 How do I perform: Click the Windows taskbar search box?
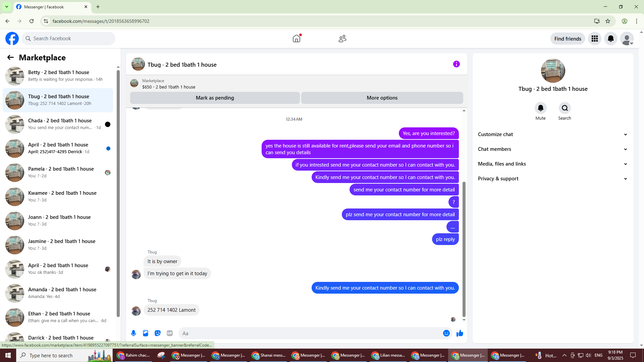click(x=64, y=355)
